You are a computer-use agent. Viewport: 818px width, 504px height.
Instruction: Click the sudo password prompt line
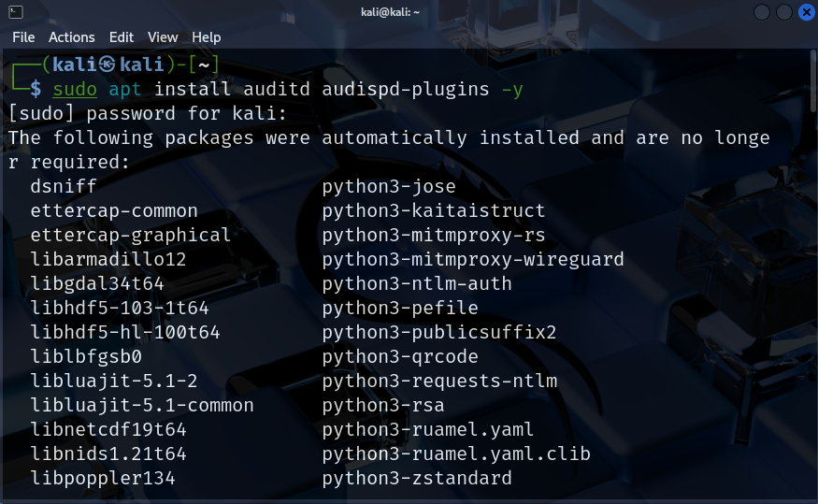click(x=148, y=114)
